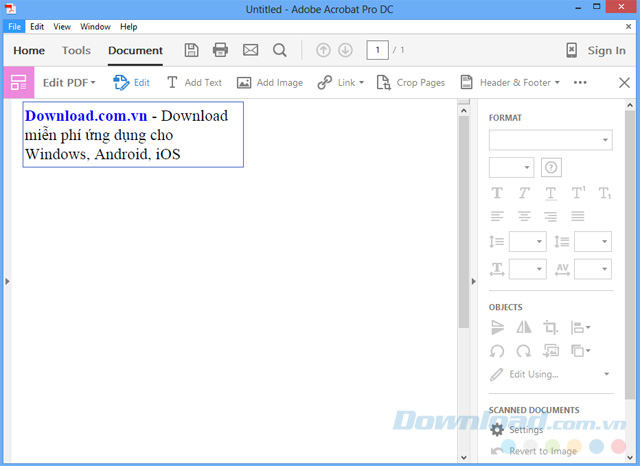This screenshot has width=640, height=466.
Task: Click the mobile link icon beside Sign In
Action: [x=571, y=50]
